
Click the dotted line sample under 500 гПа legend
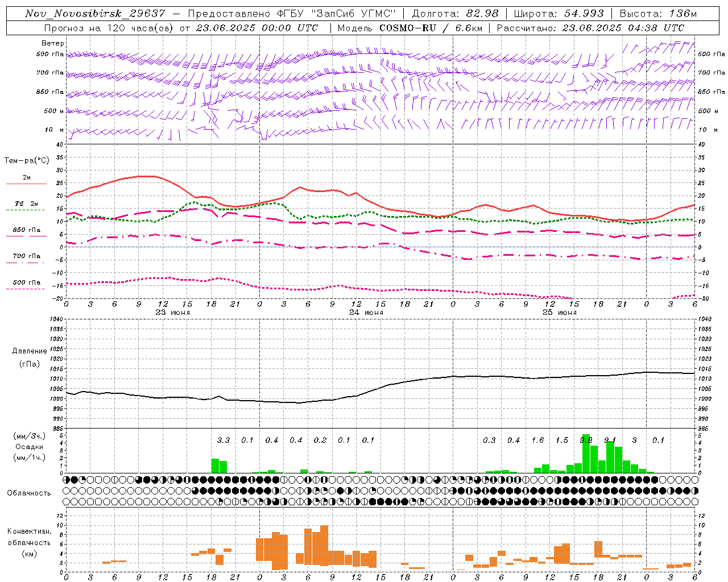25,289
